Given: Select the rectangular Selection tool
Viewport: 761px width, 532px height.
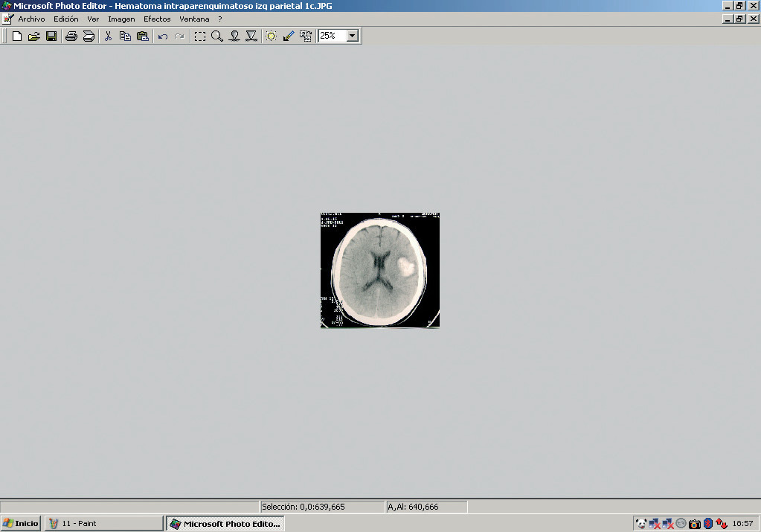Looking at the screenshot, I should pyautogui.click(x=200, y=36).
